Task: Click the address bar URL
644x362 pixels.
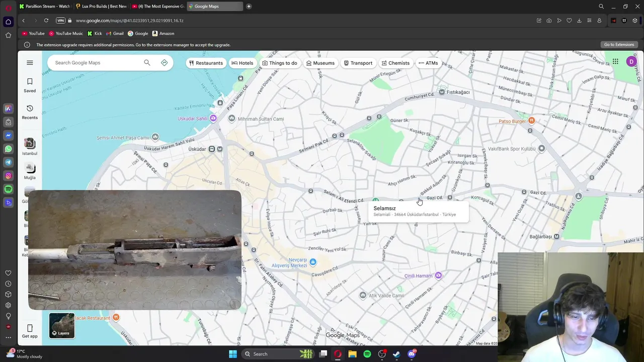Action: [129, 21]
